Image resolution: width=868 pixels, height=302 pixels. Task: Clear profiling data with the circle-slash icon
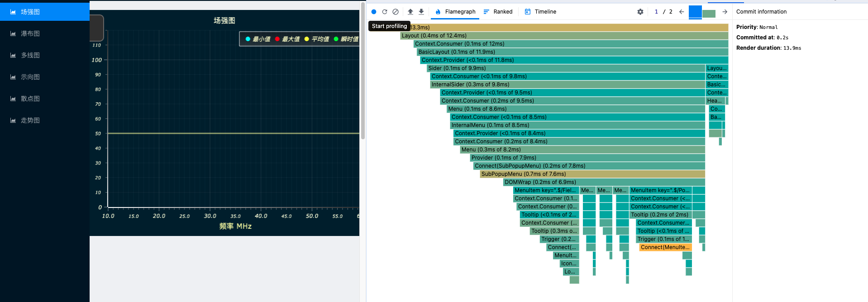click(x=396, y=12)
